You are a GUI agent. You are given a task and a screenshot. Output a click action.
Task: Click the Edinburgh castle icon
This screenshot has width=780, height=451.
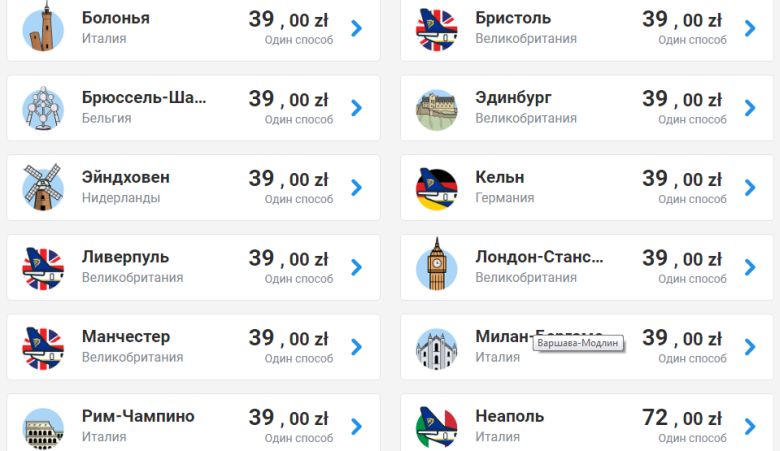tap(436, 108)
